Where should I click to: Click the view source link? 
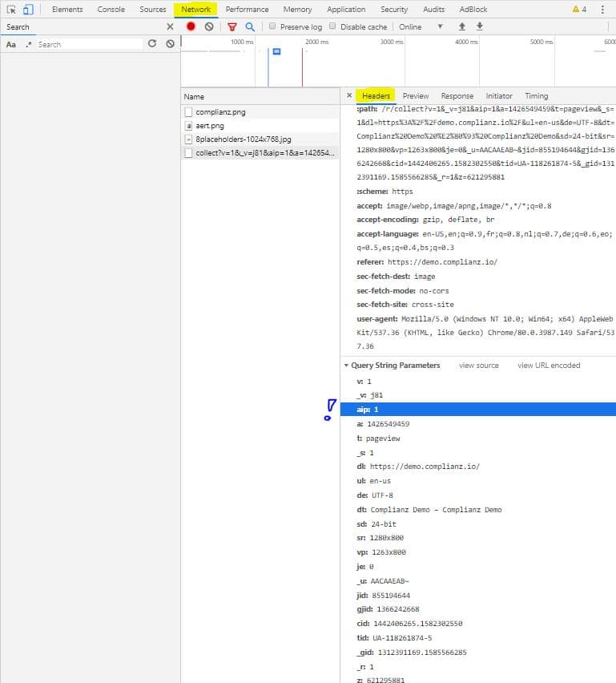[x=478, y=366]
